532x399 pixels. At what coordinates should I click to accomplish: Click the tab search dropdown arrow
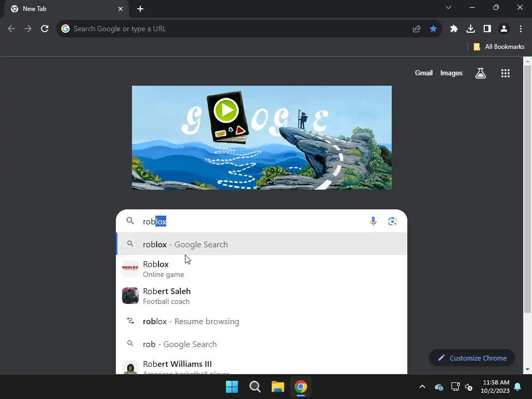pyautogui.click(x=448, y=7)
